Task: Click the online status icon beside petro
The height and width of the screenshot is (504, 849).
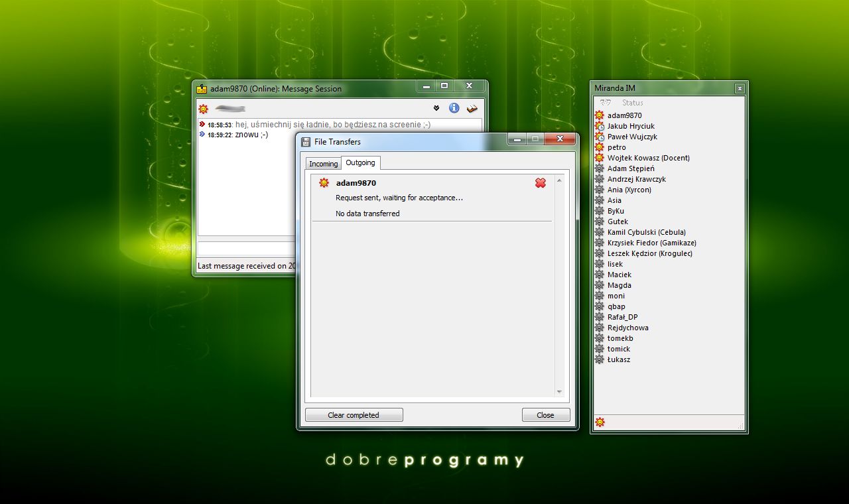Action: click(600, 147)
